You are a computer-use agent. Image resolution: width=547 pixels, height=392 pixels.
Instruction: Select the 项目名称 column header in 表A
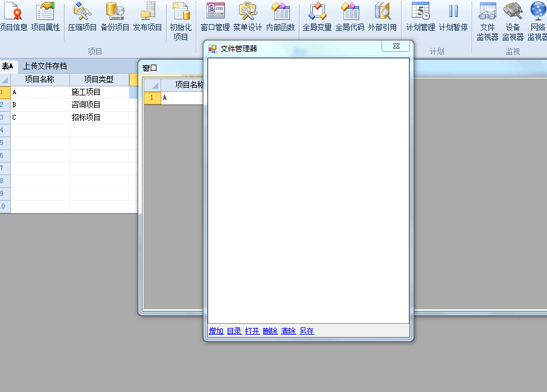click(x=40, y=80)
